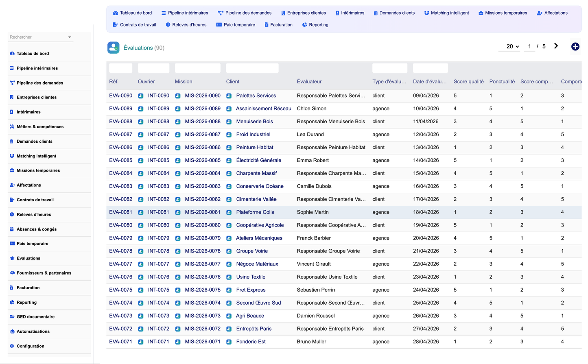Open Matching intelligent in top navigation

(446, 13)
